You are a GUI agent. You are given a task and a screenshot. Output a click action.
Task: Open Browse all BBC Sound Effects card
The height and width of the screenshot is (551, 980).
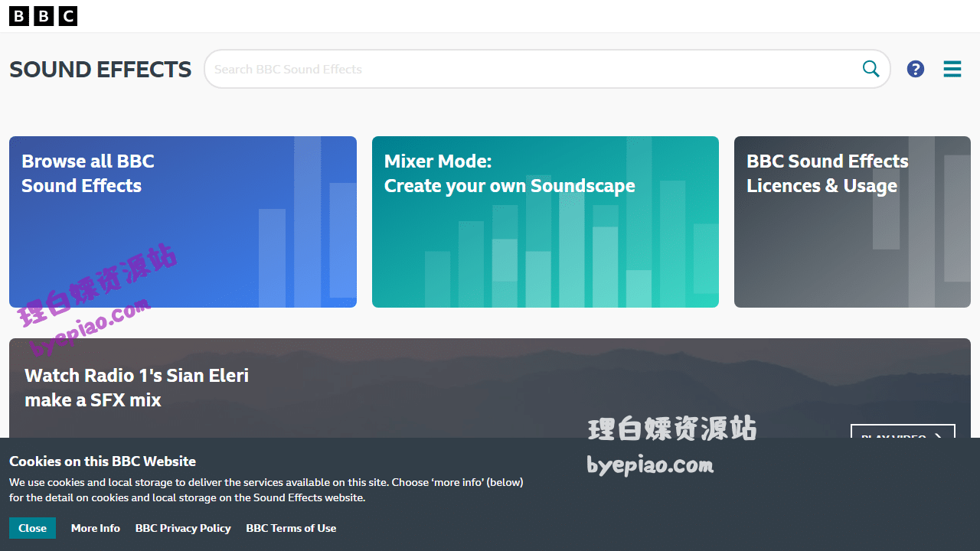(183, 222)
